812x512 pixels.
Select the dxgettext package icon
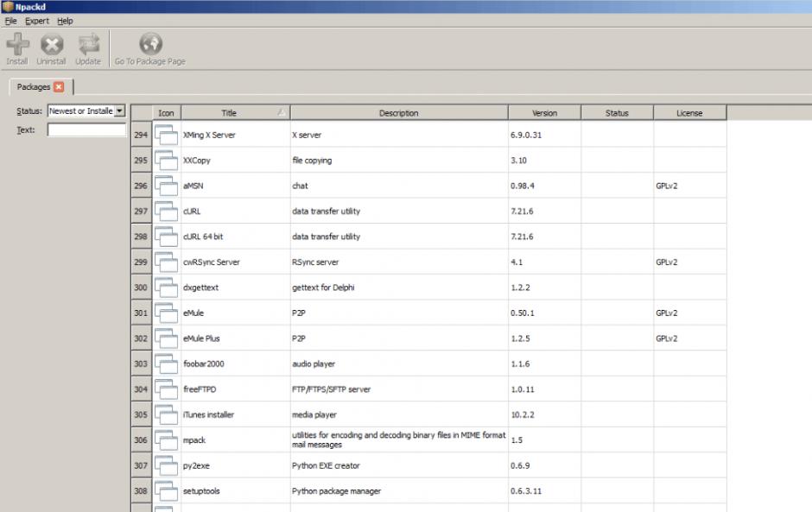click(166, 287)
